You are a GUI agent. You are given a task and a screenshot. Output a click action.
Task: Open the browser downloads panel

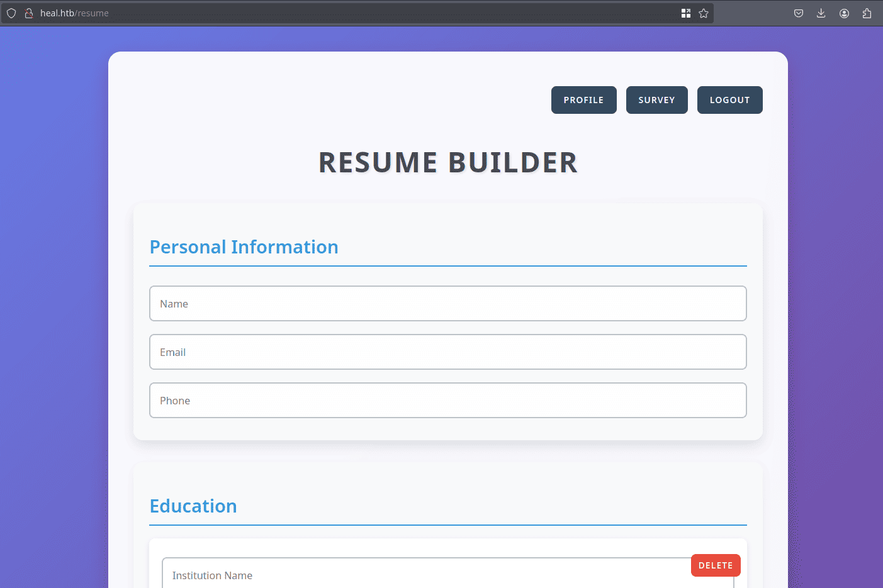[x=821, y=13]
